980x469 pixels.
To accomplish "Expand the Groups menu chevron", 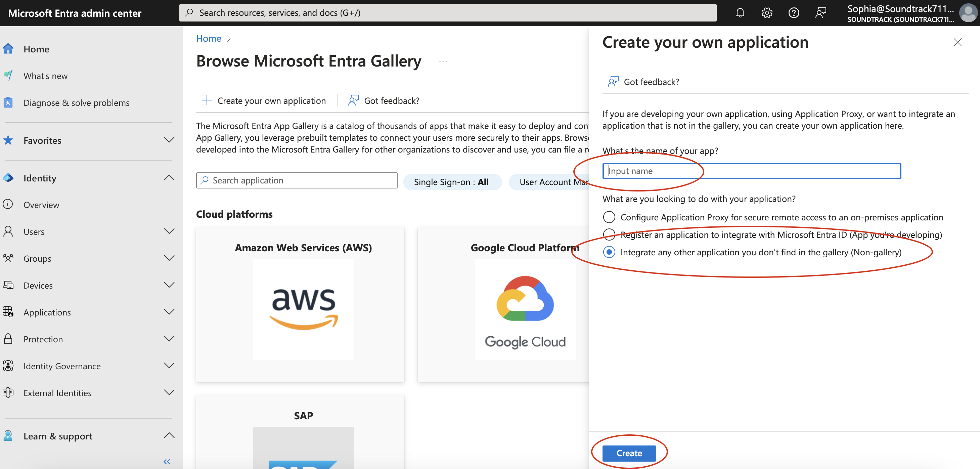I will [169, 258].
